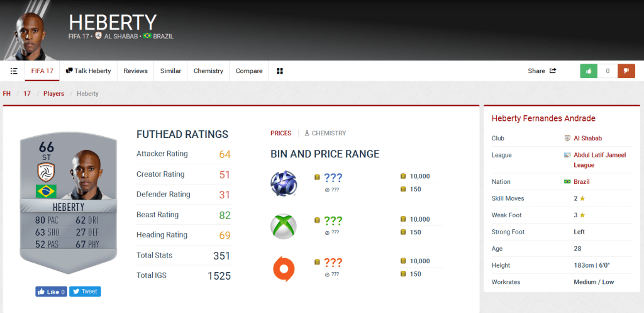Select the Prices view toggle

pyautogui.click(x=280, y=134)
